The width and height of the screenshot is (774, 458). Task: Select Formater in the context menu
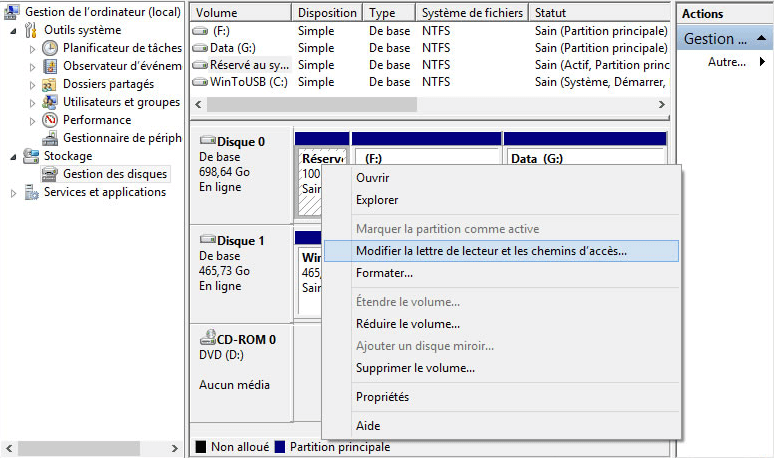384,273
